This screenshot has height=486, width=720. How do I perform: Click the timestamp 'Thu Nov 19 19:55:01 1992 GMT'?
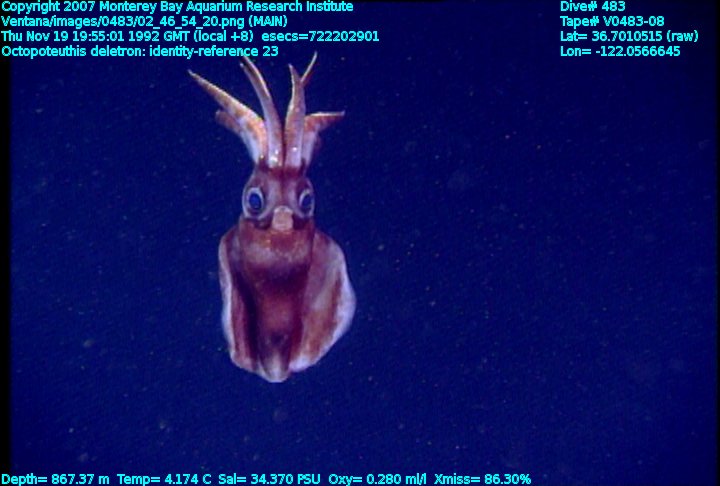click(x=95, y=36)
